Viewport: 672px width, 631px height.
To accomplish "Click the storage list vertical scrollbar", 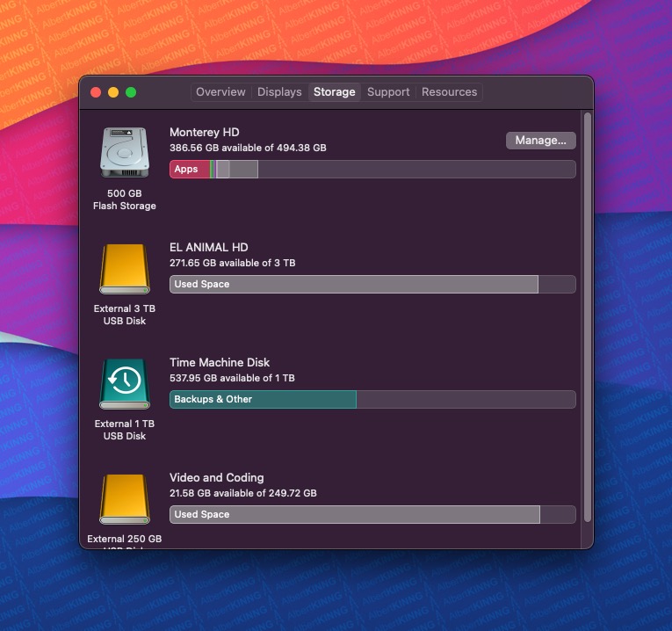I will point(587,317).
